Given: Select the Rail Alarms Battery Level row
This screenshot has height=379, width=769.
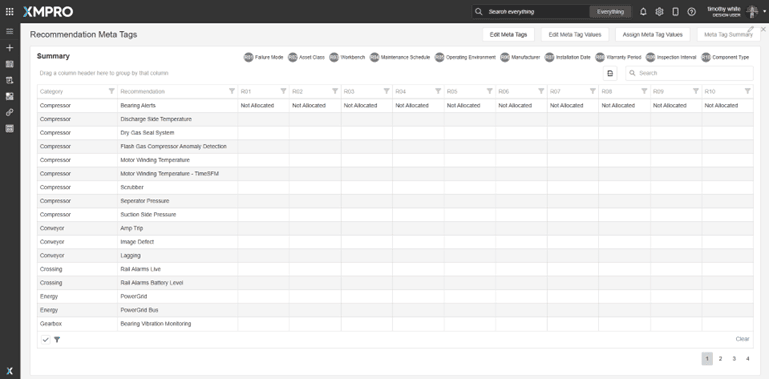Looking at the screenshot, I should click(x=395, y=283).
